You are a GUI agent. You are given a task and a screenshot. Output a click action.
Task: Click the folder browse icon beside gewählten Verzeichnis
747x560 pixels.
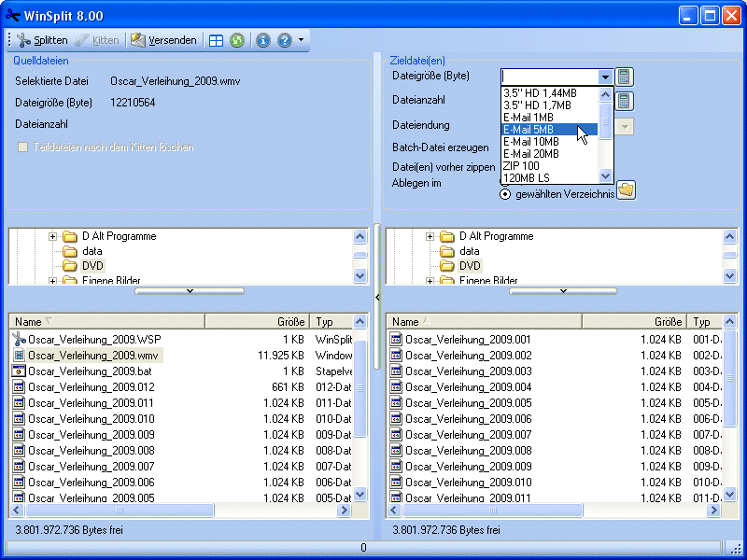coord(626,190)
